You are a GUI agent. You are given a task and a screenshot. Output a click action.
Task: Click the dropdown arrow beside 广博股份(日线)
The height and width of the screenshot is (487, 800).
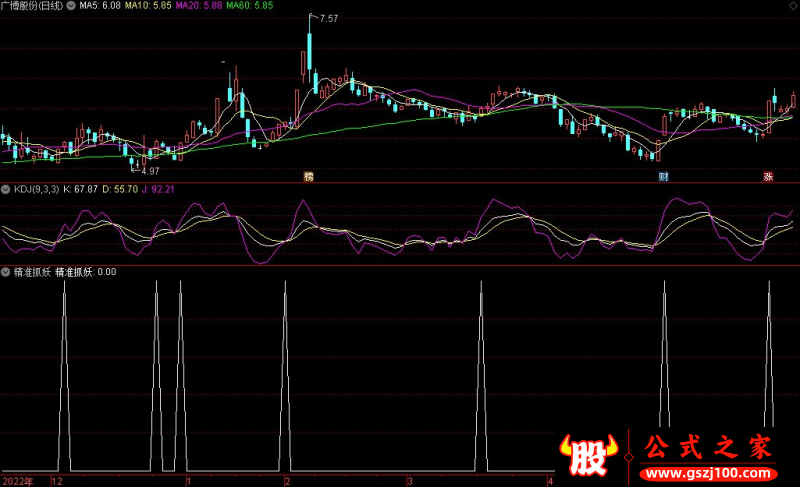(70, 6)
